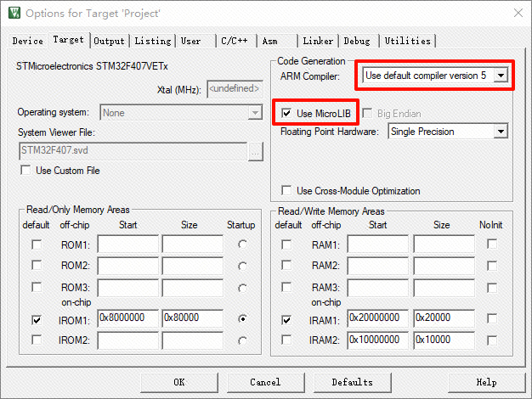The image size is (532, 399).
Task: Click the Cancel button
Action: click(265, 382)
